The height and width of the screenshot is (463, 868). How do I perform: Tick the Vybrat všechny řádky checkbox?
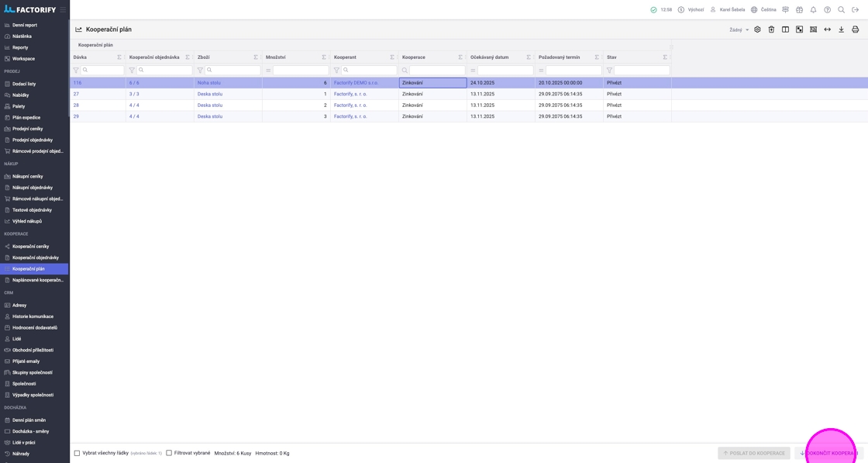pyautogui.click(x=77, y=453)
